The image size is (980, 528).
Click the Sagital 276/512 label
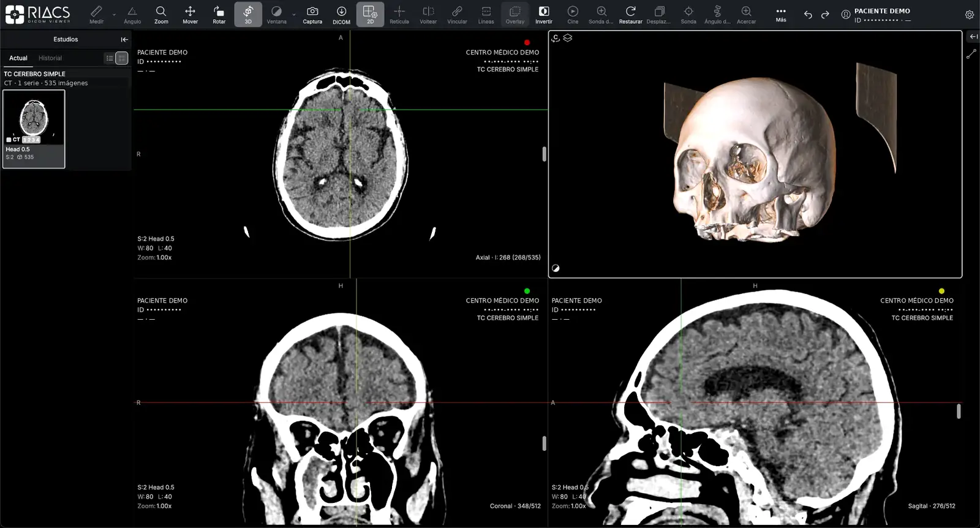pos(932,506)
